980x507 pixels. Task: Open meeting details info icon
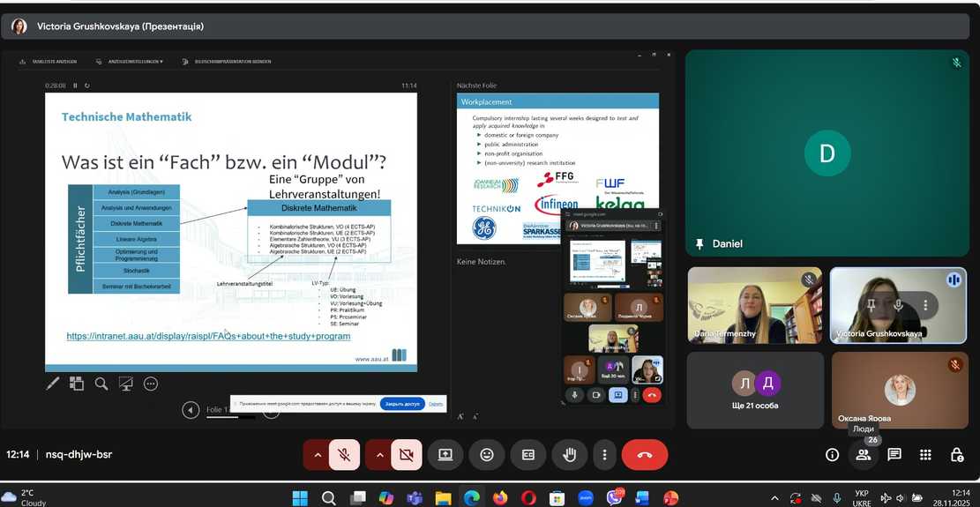click(832, 455)
